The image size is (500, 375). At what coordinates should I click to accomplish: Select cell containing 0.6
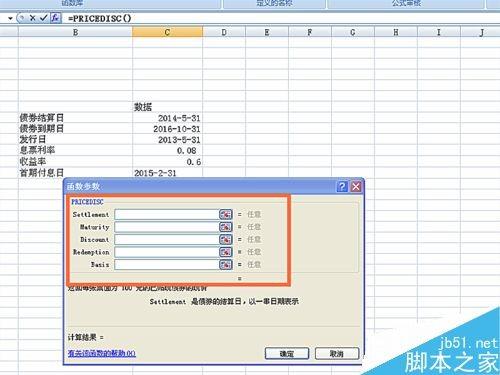(x=167, y=162)
